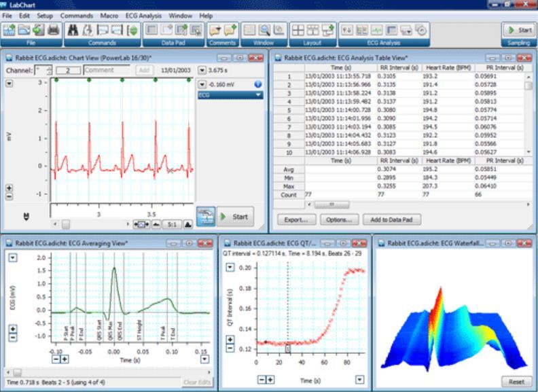Screen dimensions: 538x392
Task: Click the second Layout grid icon
Action: (313, 30)
